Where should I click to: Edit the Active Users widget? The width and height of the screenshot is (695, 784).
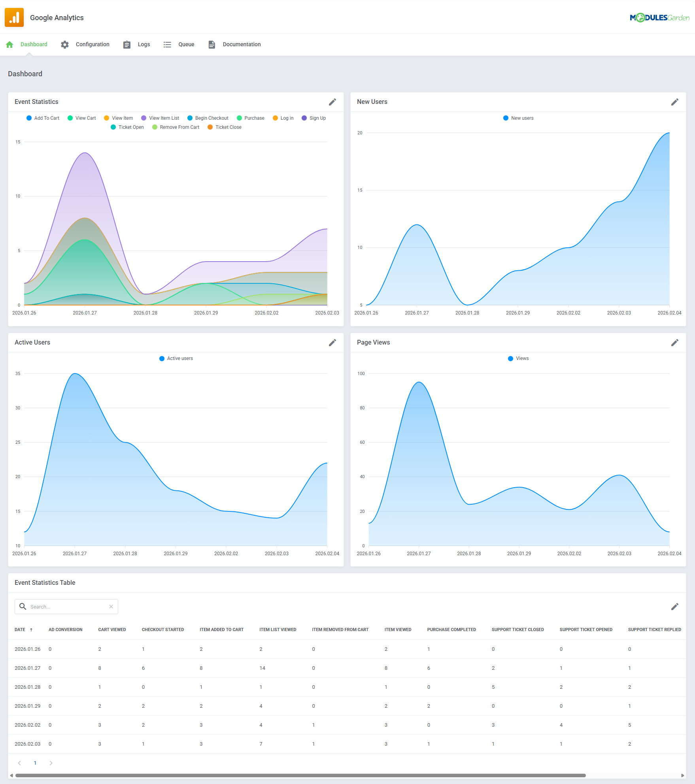(x=332, y=343)
